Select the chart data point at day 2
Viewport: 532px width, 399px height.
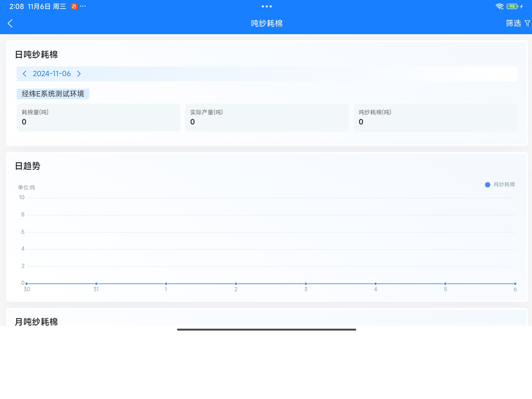tap(236, 284)
